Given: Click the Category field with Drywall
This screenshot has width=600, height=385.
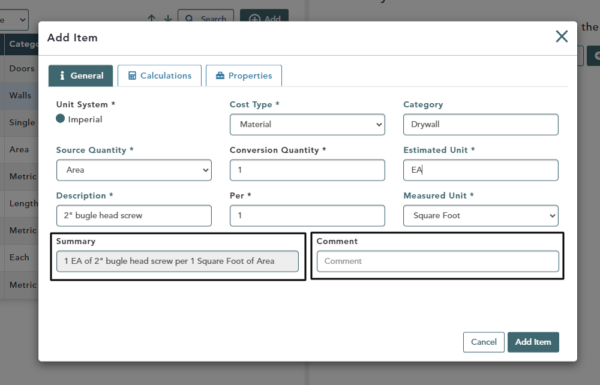Looking at the screenshot, I should [481, 124].
